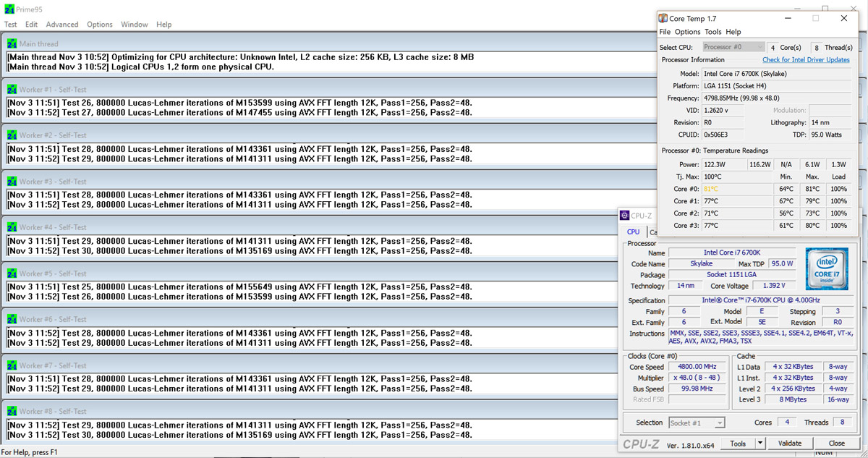This screenshot has width=868, height=458.
Task: Click the Worker #8 Self-Test window icon
Action: point(12,412)
